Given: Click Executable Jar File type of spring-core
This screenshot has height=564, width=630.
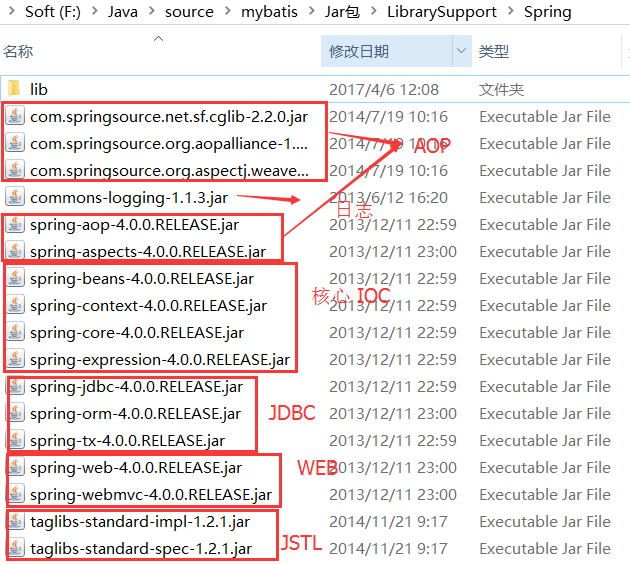Looking at the screenshot, I should click(545, 332).
